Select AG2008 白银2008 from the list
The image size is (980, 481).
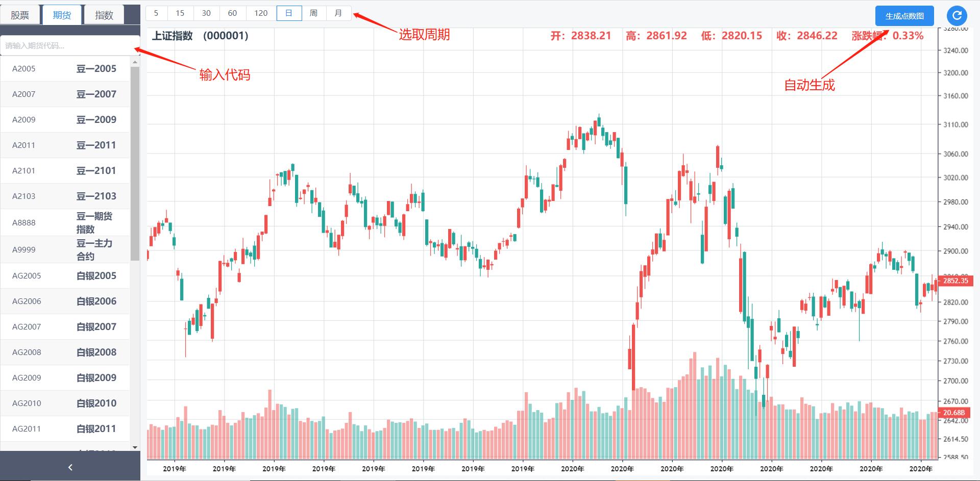65,352
